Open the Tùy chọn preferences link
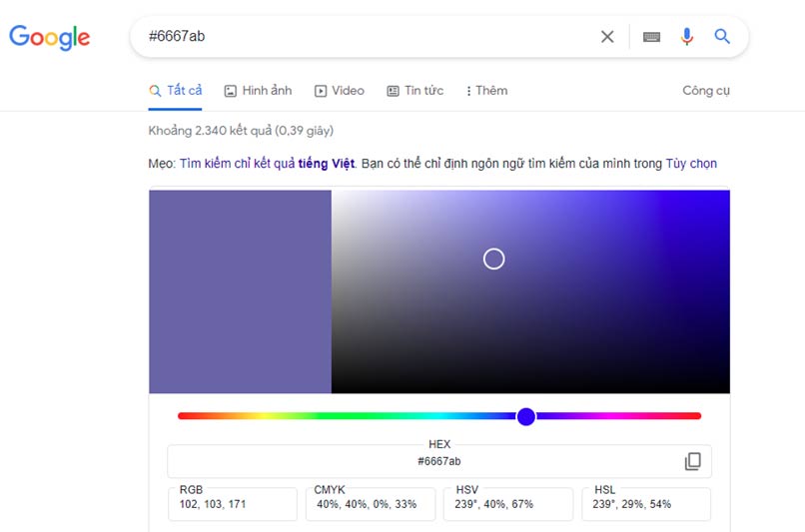805x532 pixels. [x=691, y=164]
